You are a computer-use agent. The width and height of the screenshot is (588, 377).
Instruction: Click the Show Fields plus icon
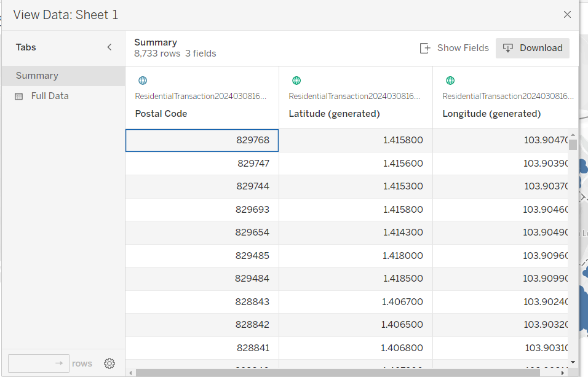click(424, 48)
